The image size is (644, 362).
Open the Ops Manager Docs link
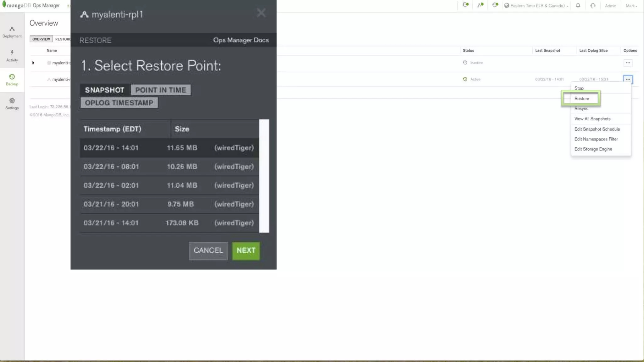coord(241,40)
